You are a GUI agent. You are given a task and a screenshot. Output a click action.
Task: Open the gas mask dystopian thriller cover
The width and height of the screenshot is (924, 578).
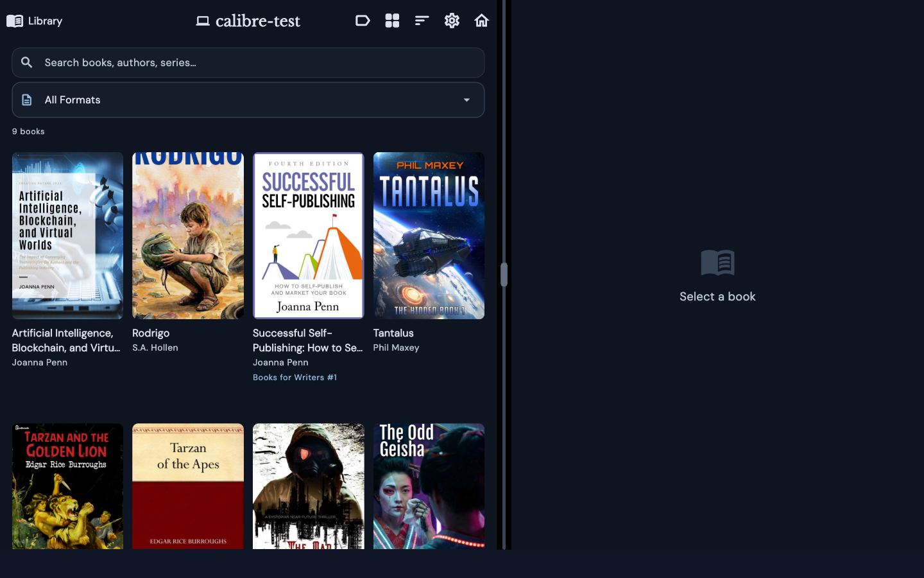[x=309, y=486]
